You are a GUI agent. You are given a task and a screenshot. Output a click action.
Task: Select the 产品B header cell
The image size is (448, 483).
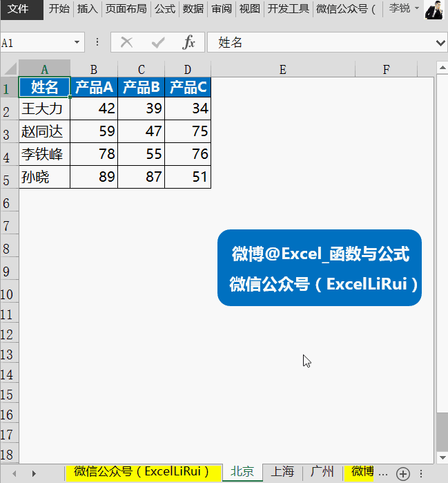[x=142, y=87]
